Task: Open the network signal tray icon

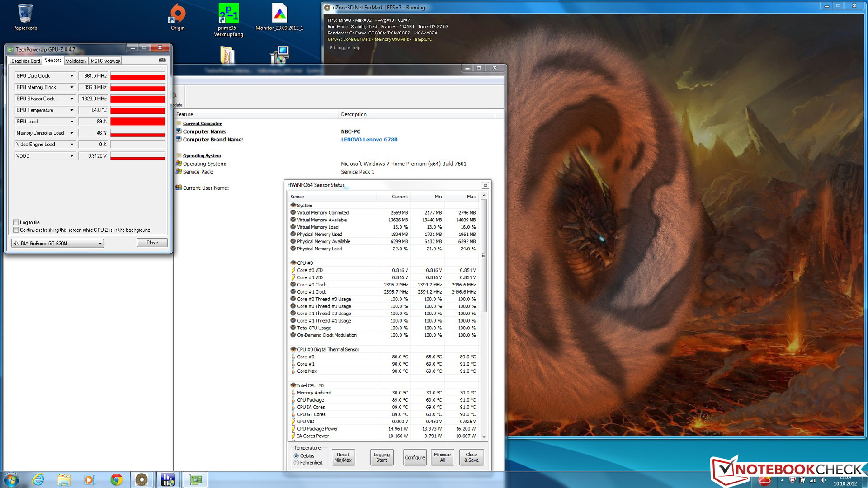Action: click(x=813, y=480)
